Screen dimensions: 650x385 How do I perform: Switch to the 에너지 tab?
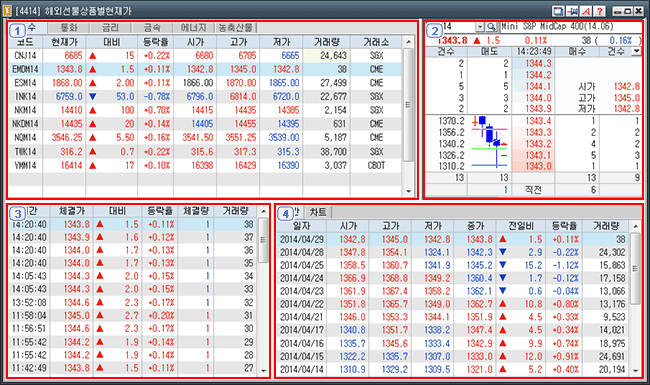[193, 28]
